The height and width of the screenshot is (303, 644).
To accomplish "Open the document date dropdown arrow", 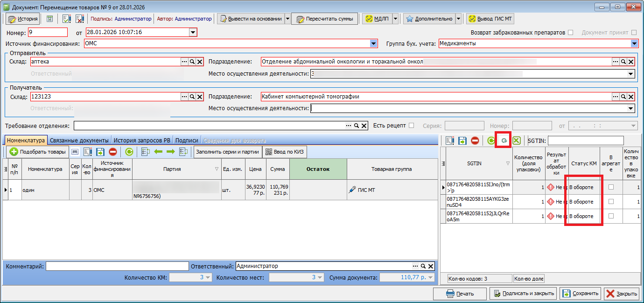I will point(193,32).
